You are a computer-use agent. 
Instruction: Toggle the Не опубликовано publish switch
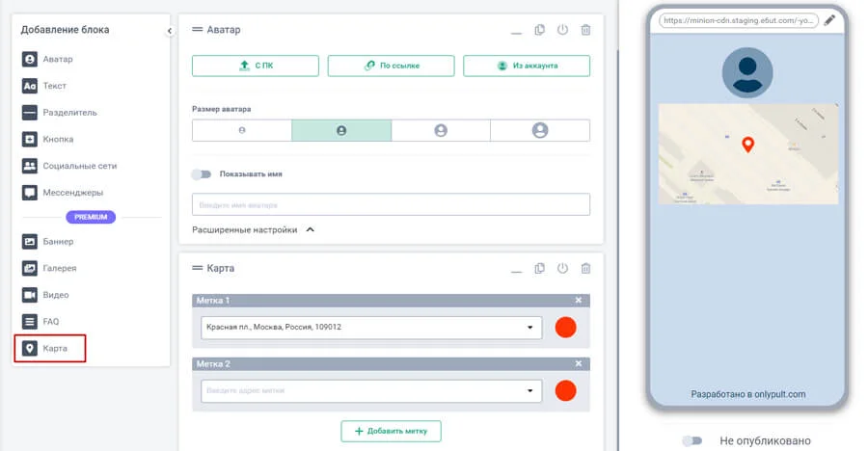692,440
